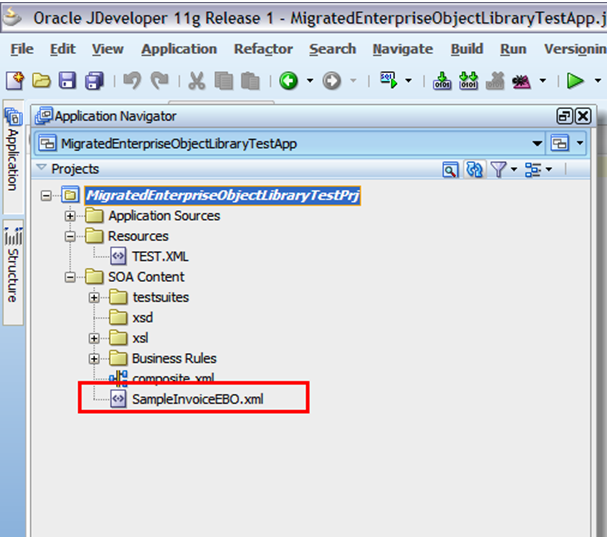This screenshot has height=537, width=608.
Task: Click the Navigator display options icon
Action: click(533, 169)
